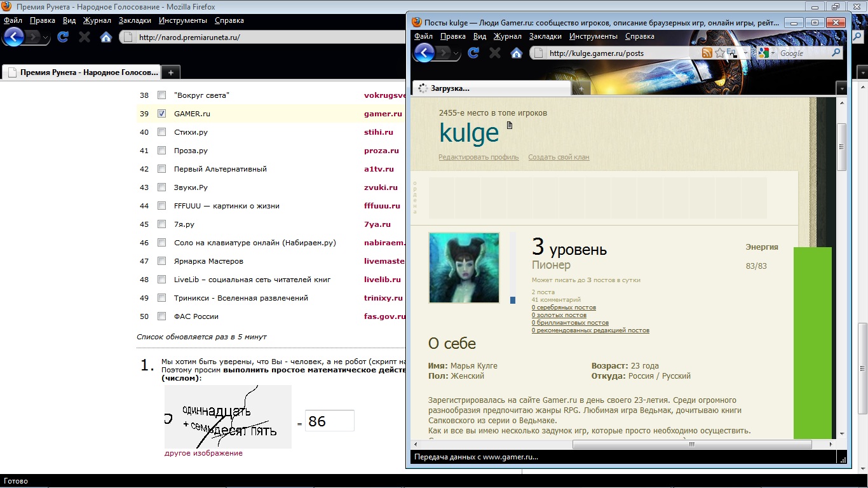
Task: Check the Первый Альтернативный checkbox
Action: (161, 169)
